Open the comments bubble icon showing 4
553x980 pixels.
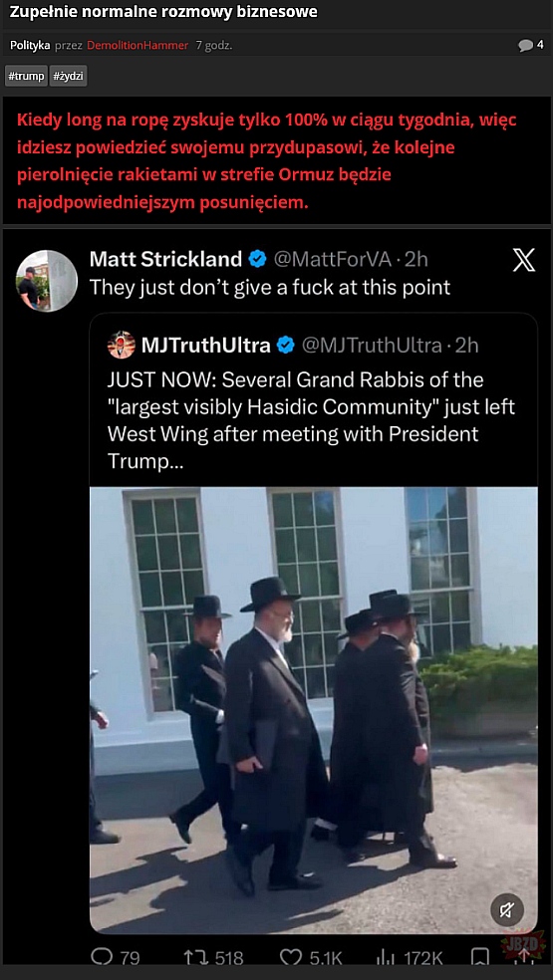525,45
